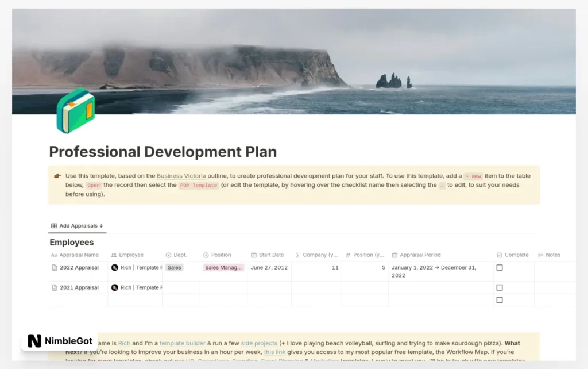The image size is (588, 369).
Task: Open the side projects link
Action: point(259,343)
